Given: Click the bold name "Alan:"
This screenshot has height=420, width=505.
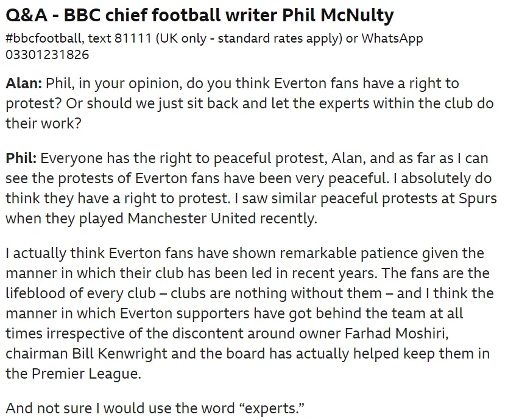Looking at the screenshot, I should click(23, 83).
